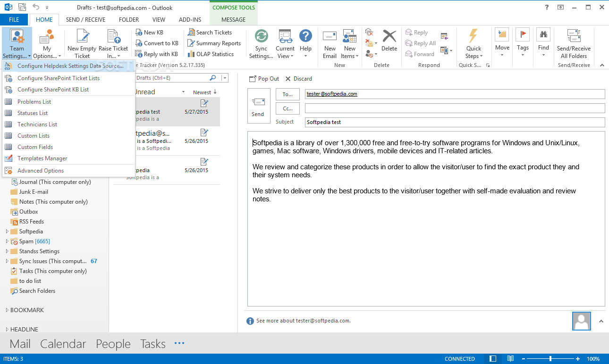Viewport: 609px width, 364px height.
Task: Click the Send button
Action: click(x=258, y=106)
